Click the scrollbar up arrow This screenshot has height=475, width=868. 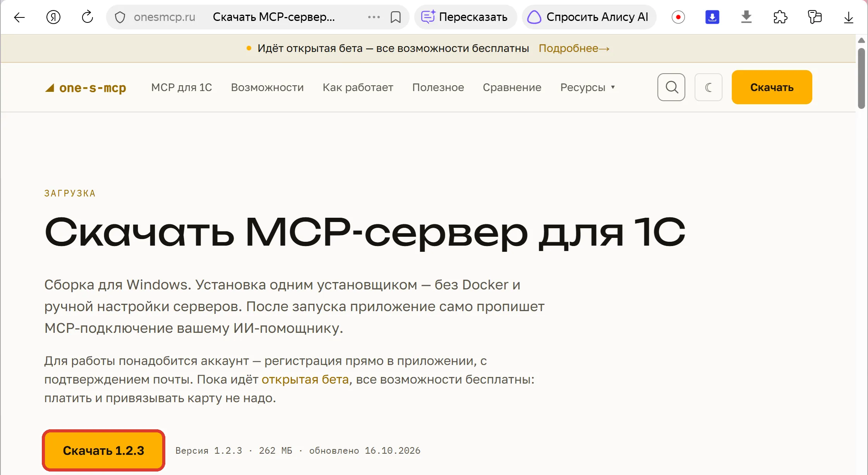coord(861,41)
